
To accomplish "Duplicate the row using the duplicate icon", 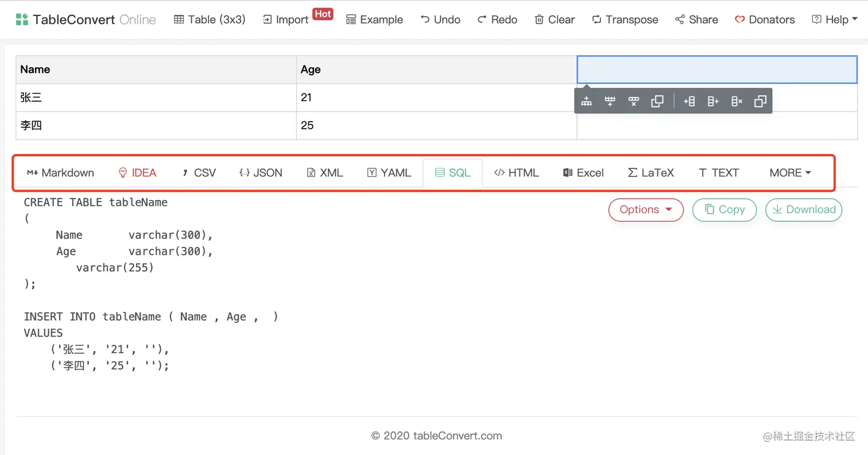I will [657, 101].
